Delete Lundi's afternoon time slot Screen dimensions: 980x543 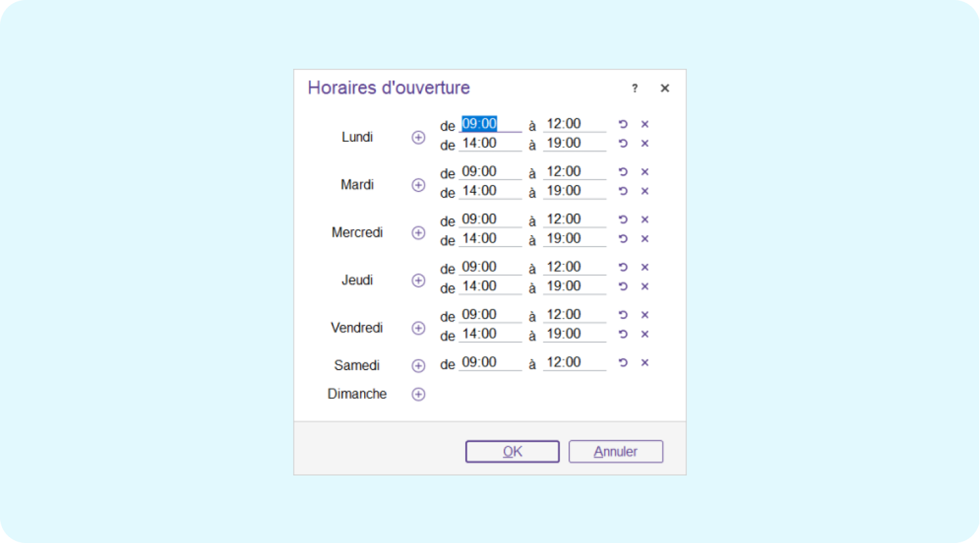pyautogui.click(x=645, y=143)
